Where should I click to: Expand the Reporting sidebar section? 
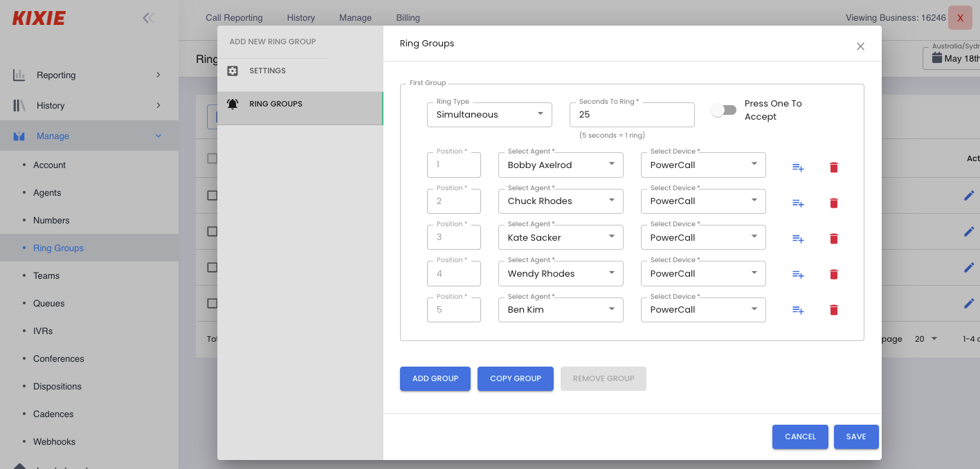[x=158, y=75]
